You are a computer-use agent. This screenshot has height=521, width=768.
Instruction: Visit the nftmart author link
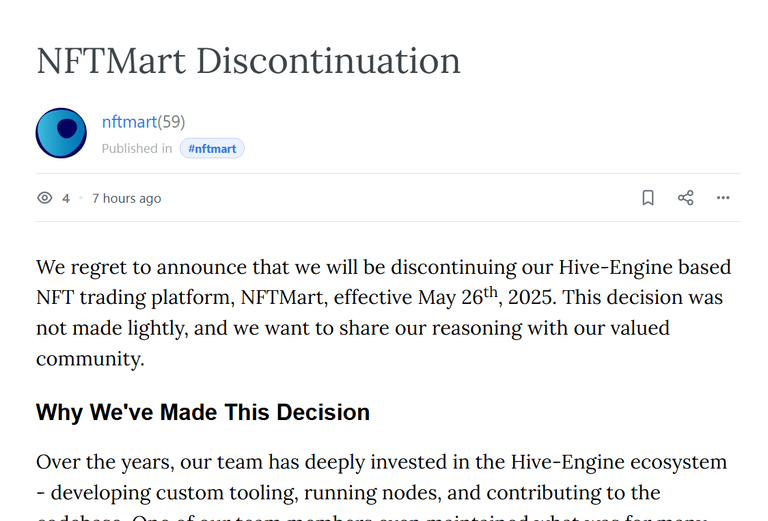coord(129,122)
